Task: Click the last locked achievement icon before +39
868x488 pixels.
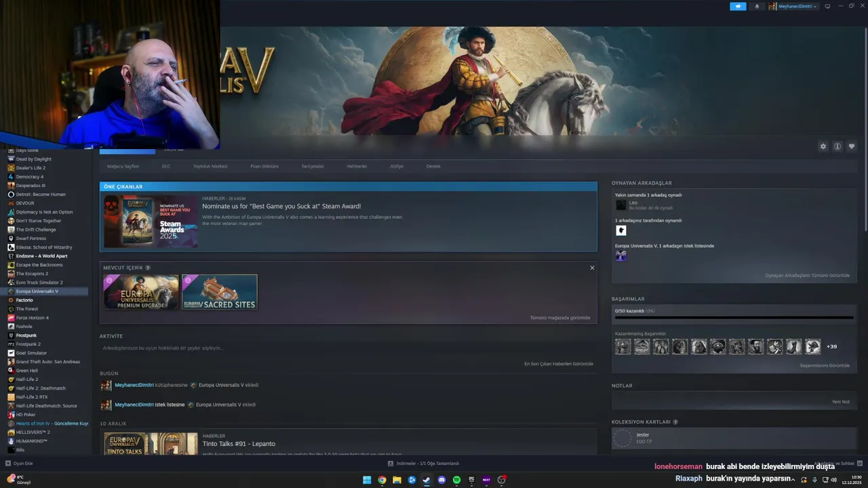Action: coord(813,346)
